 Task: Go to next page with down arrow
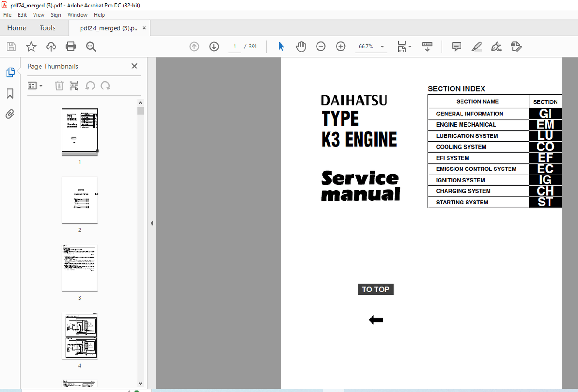213,47
